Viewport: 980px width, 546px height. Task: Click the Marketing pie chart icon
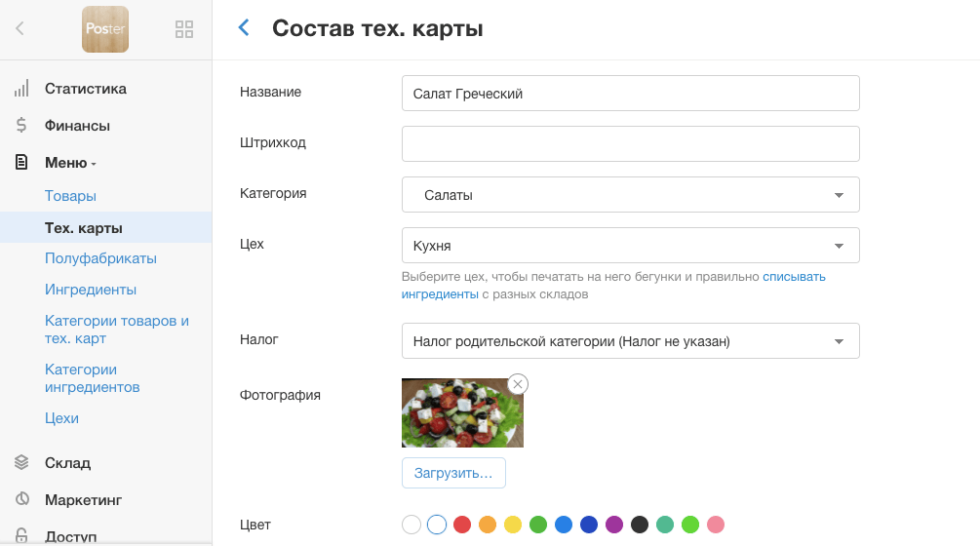pos(21,500)
